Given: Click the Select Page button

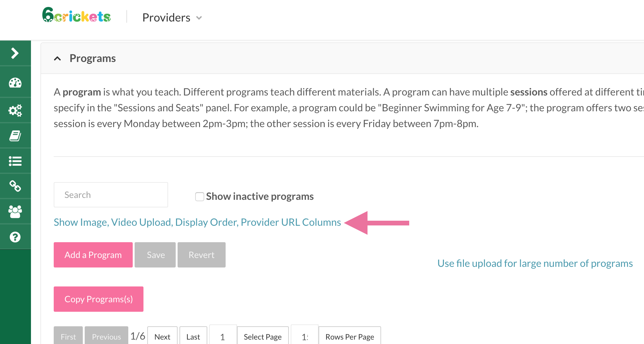Looking at the screenshot, I should 263,337.
